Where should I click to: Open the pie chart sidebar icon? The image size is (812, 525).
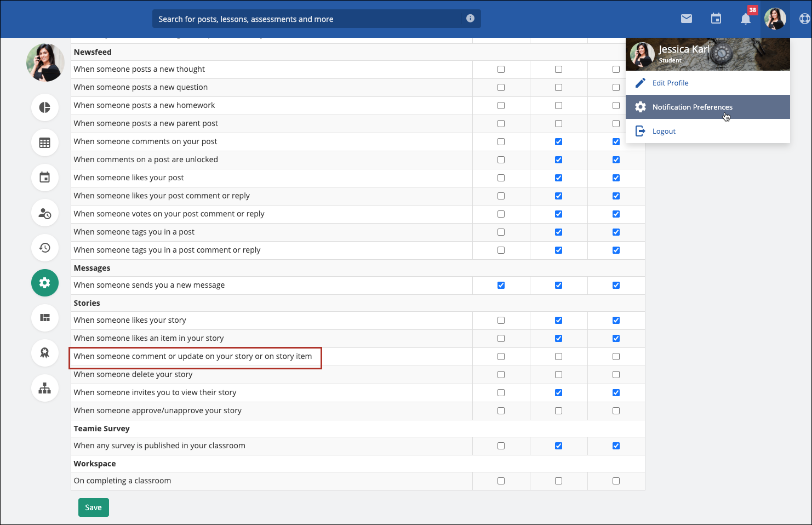45,107
